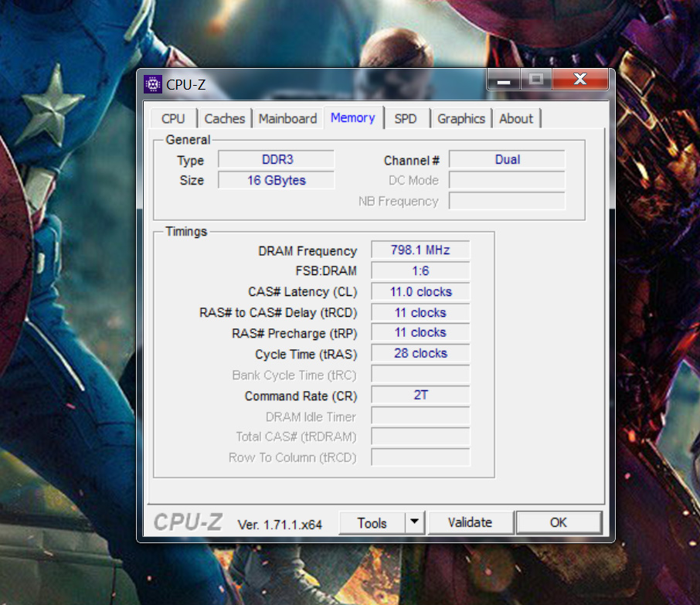The height and width of the screenshot is (605, 700).
Task: Confirm with the OK button
Action: [559, 522]
